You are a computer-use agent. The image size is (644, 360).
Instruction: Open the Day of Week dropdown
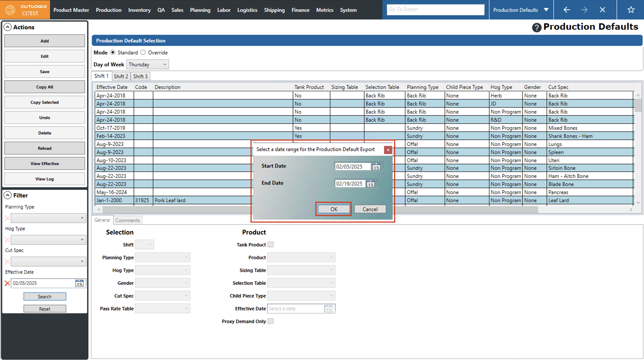[147, 64]
